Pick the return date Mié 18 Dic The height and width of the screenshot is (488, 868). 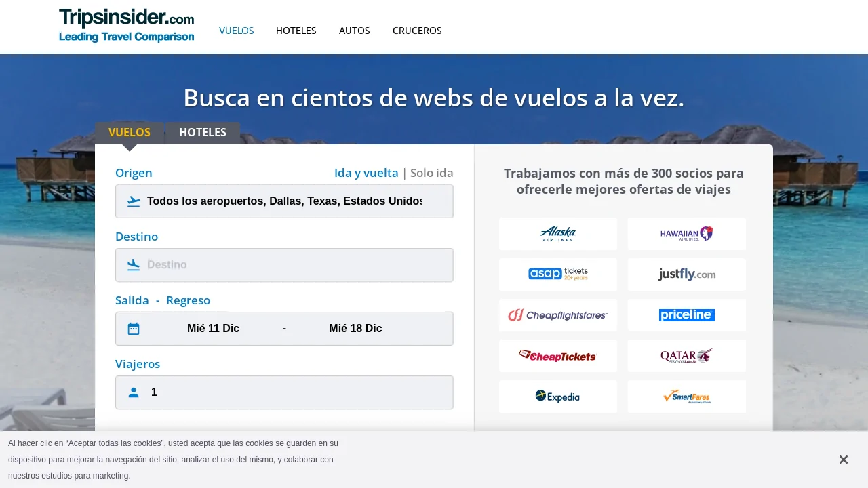pyautogui.click(x=355, y=329)
